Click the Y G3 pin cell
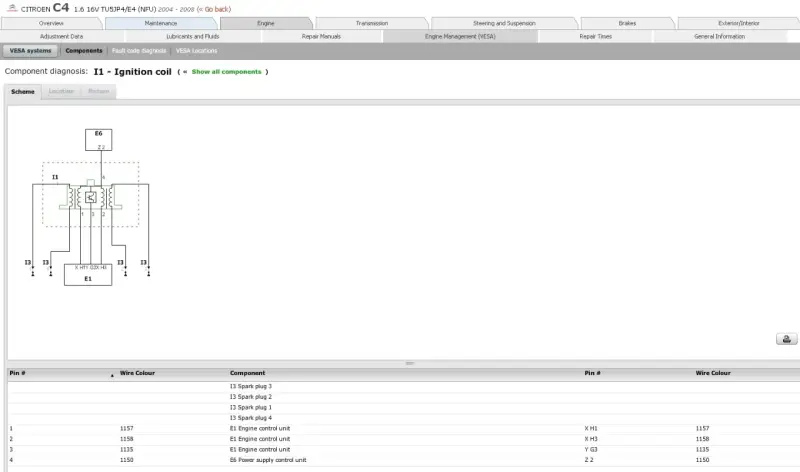 [591, 450]
